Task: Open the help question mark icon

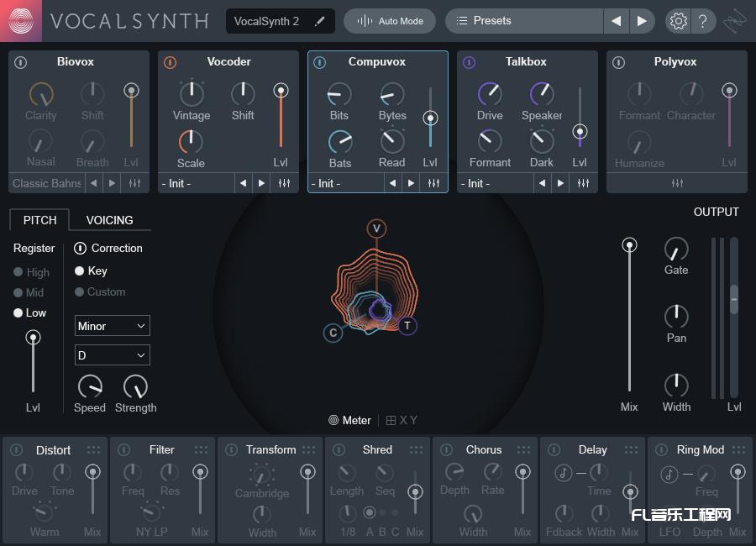Action: tap(704, 21)
